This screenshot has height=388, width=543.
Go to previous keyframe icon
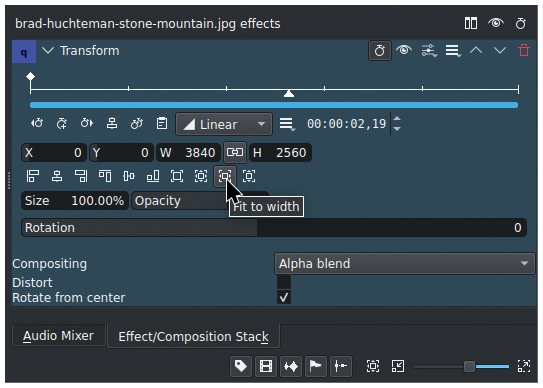[37, 123]
